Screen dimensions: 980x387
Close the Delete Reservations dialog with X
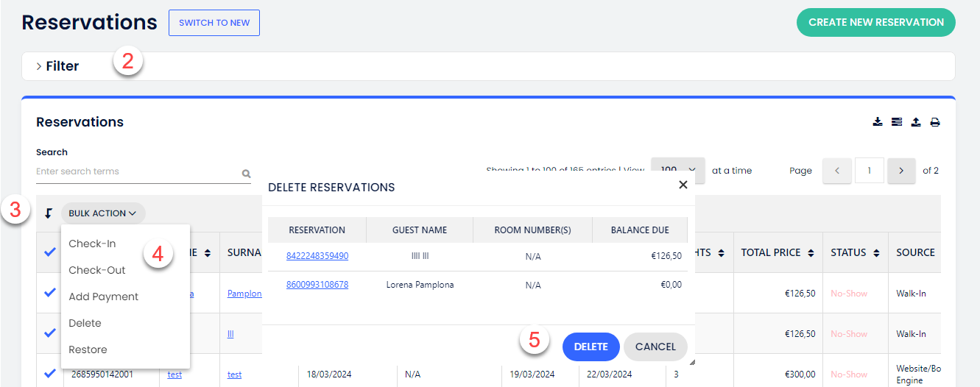point(683,185)
